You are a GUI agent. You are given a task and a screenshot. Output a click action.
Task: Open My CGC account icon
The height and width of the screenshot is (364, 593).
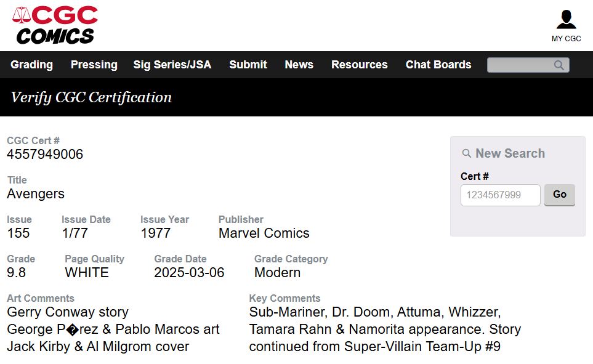[566, 20]
